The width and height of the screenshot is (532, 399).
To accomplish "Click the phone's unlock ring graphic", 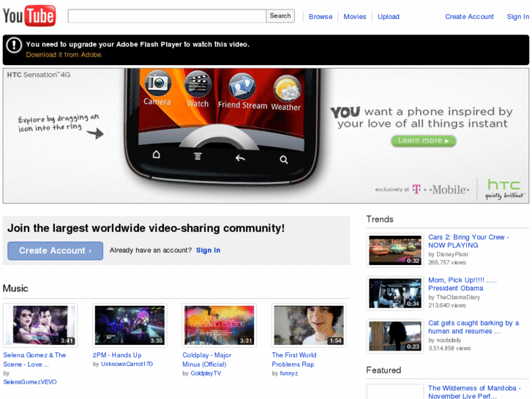I will pyautogui.click(x=220, y=136).
